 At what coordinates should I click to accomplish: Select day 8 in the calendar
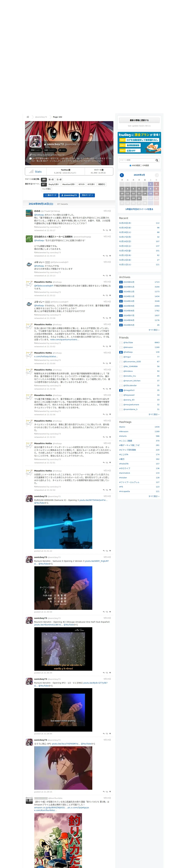(151, 189)
